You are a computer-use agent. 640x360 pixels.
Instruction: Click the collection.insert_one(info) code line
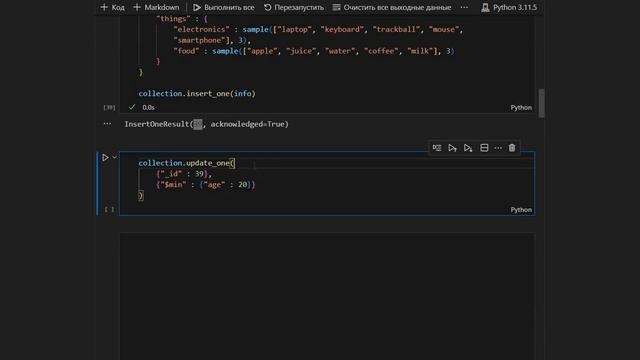(x=197, y=93)
